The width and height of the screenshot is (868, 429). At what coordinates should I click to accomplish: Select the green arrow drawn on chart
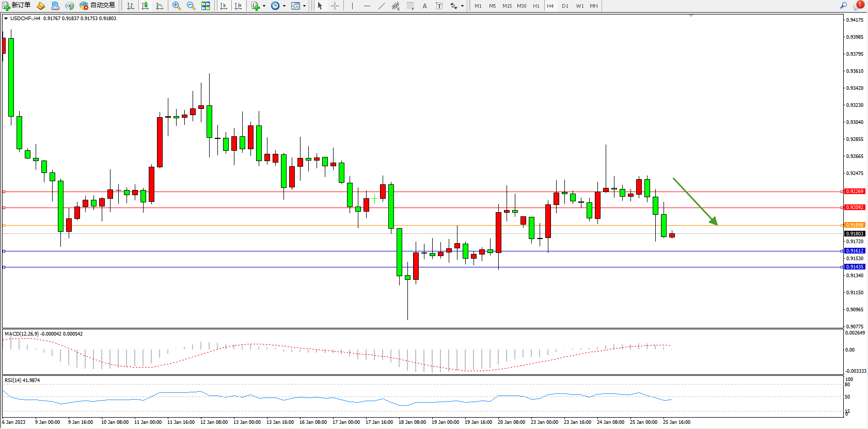tap(695, 201)
